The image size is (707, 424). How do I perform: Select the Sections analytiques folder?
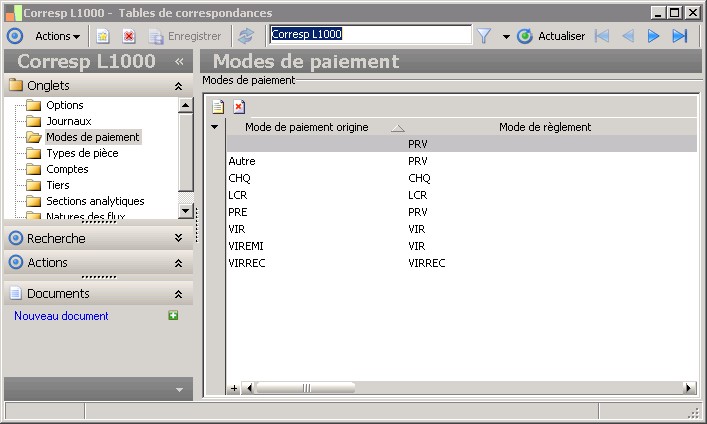click(x=95, y=201)
